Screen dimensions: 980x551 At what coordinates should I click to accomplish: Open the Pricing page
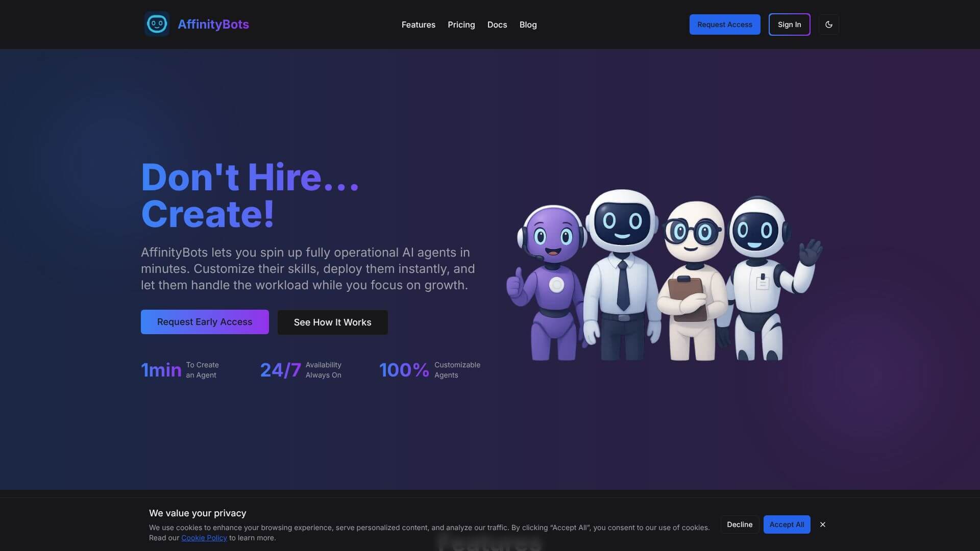[461, 24]
